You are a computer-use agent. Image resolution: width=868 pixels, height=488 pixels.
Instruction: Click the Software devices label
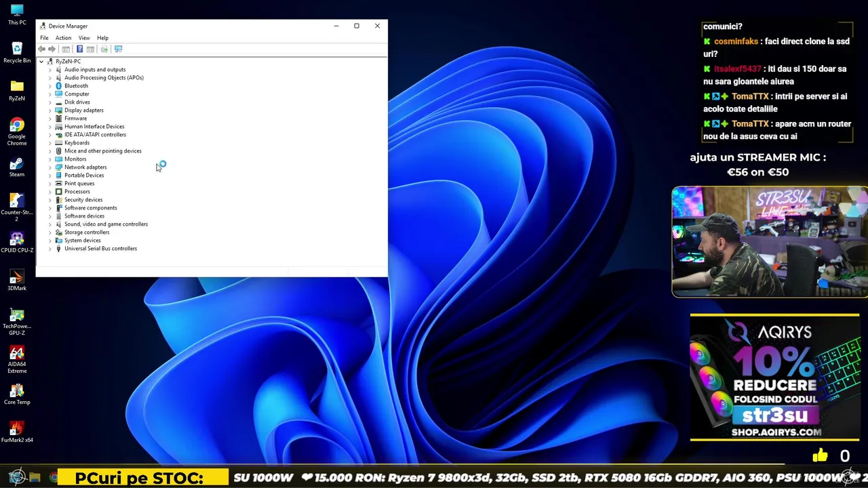[x=84, y=216]
